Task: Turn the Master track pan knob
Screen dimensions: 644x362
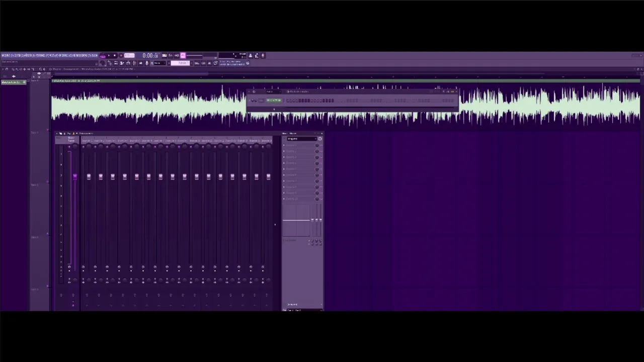Action: [x=75, y=146]
